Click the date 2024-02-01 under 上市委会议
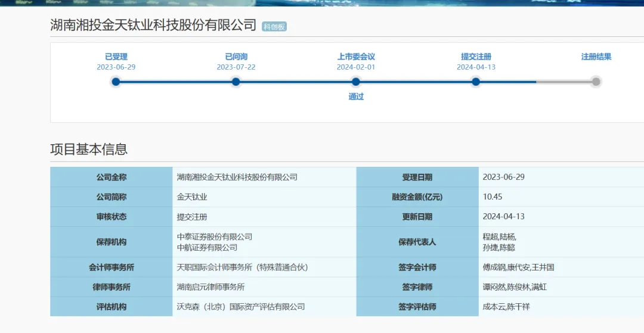The width and height of the screenshot is (644, 333). click(x=356, y=67)
